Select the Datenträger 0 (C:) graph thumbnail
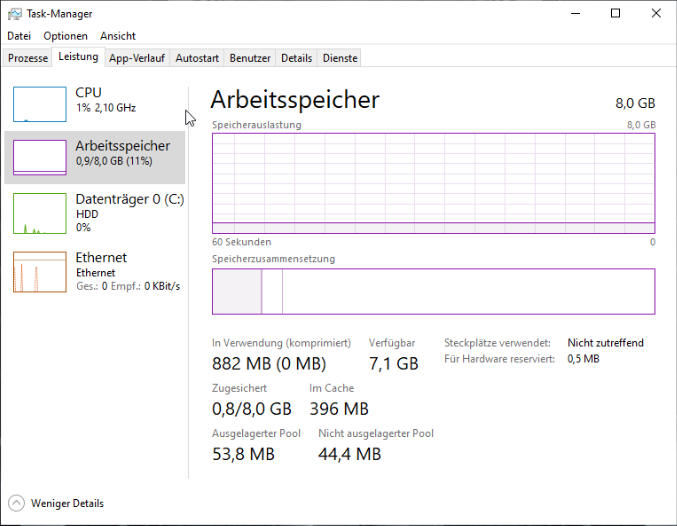Viewport: 677px width, 526px height. point(39,214)
